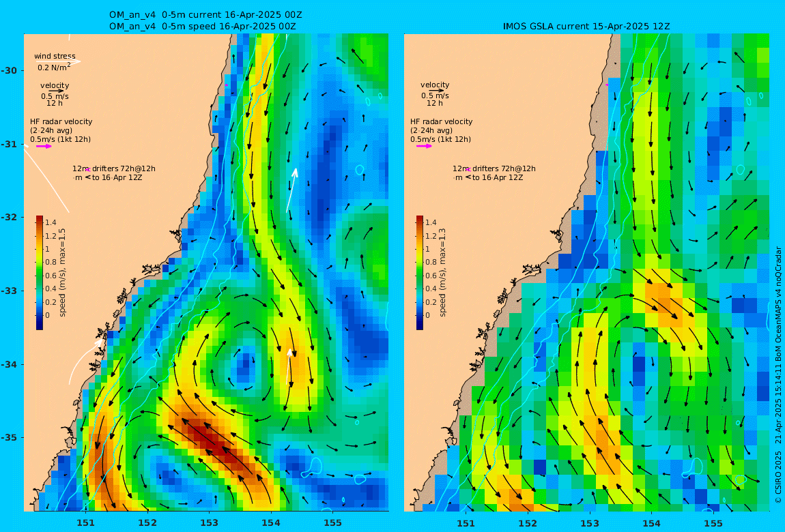Click the magenta drifter marker in IMOS GSLA legend
785x532 pixels.
(468, 170)
